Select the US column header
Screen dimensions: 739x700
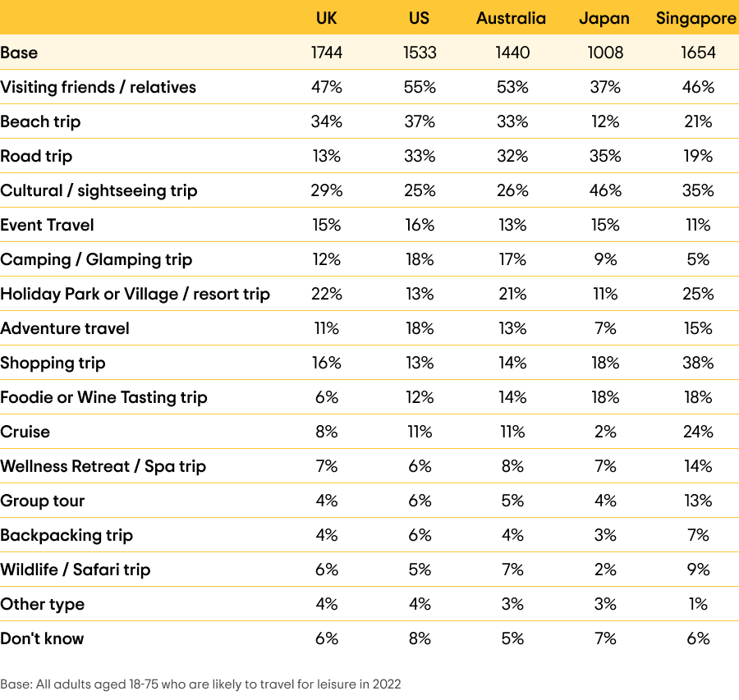(x=419, y=18)
